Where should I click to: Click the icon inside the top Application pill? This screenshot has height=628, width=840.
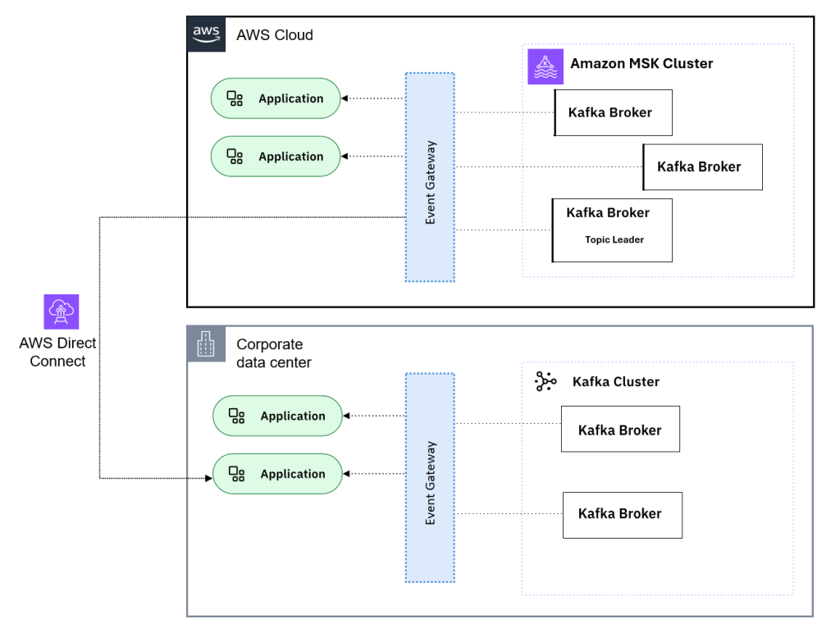234,98
